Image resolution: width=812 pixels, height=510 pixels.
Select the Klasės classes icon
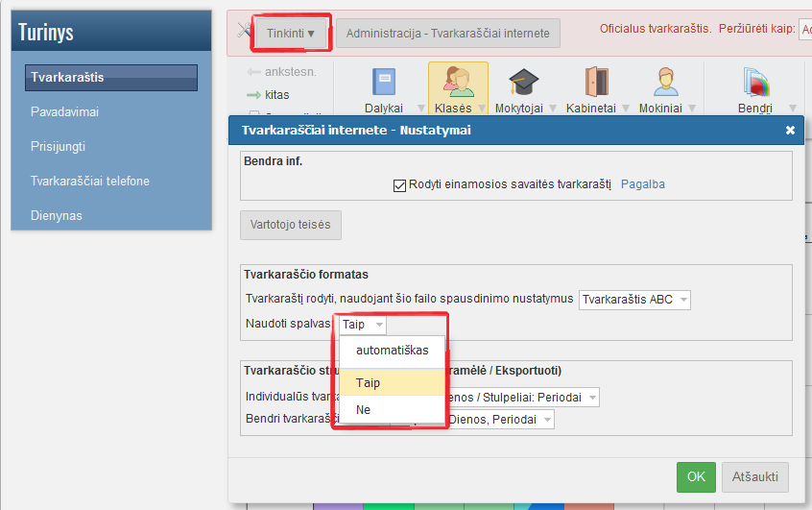pyautogui.click(x=458, y=83)
